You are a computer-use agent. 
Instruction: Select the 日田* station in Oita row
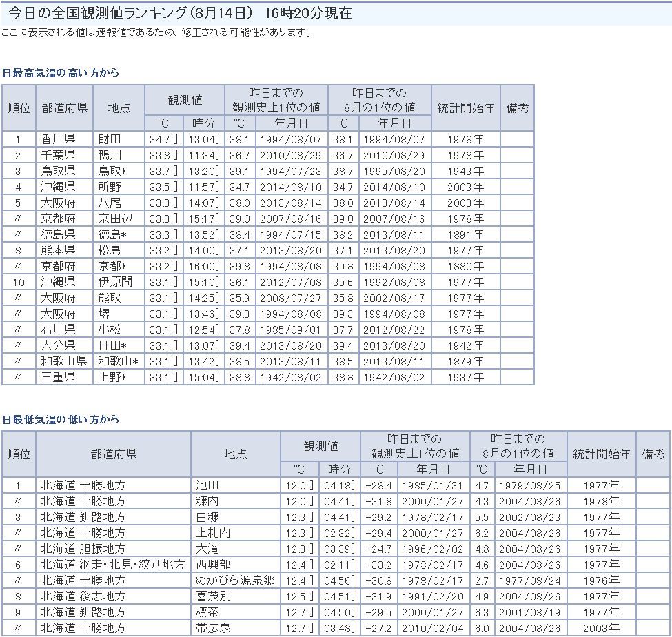click(x=114, y=345)
